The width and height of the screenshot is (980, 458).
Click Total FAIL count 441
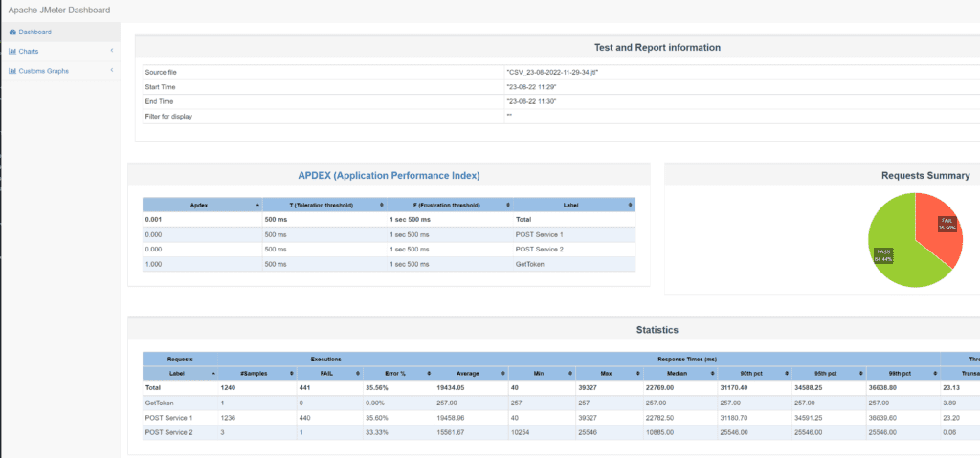pyautogui.click(x=305, y=387)
